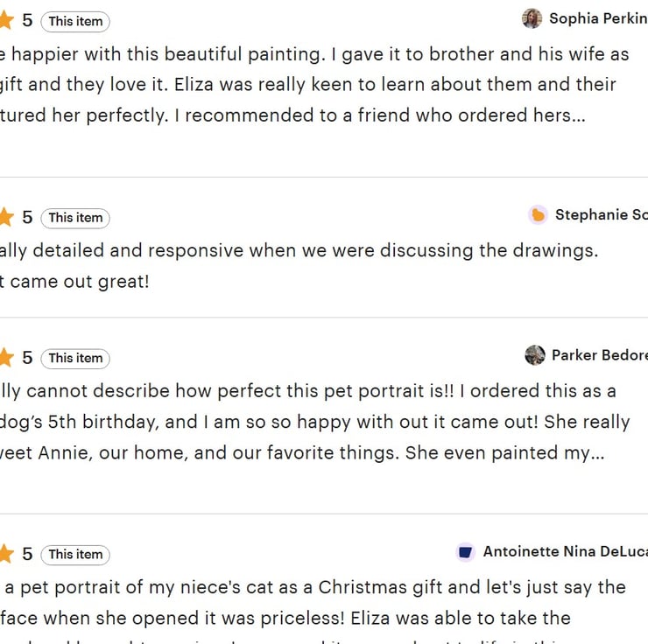Screen dimensions: 648x644
Task: Click the star rating icon on Sophia Perkins' review
Action: (x=7, y=21)
